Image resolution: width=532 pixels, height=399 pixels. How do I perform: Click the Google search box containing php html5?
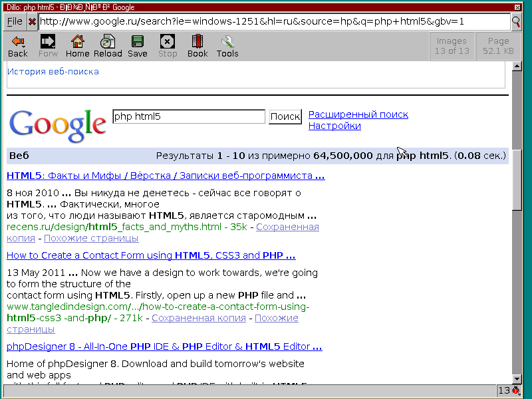(189, 117)
